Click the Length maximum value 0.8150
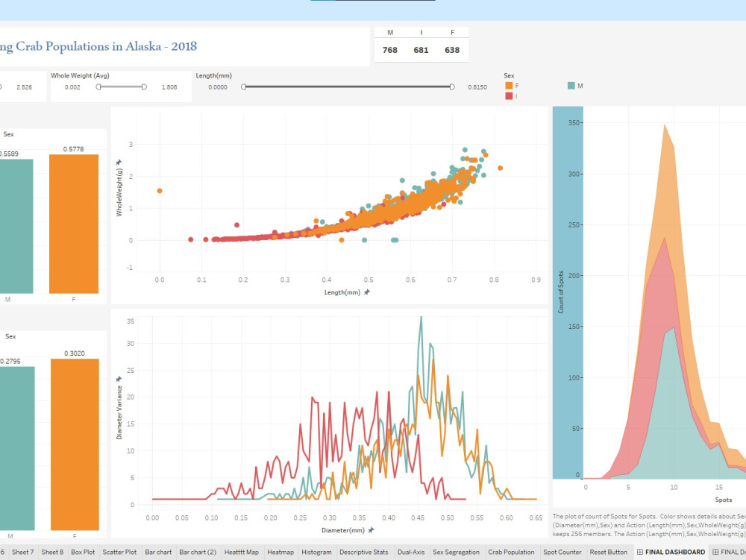The width and height of the screenshot is (746, 560). tap(477, 87)
